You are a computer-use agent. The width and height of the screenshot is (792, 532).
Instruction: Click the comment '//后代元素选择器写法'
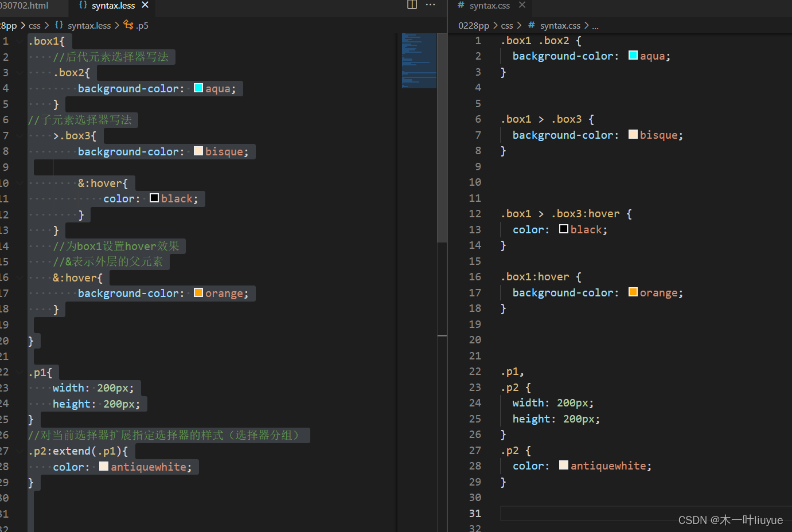111,57
